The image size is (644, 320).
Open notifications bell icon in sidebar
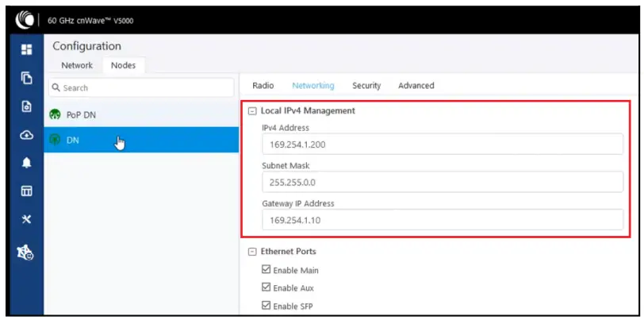[x=26, y=162]
